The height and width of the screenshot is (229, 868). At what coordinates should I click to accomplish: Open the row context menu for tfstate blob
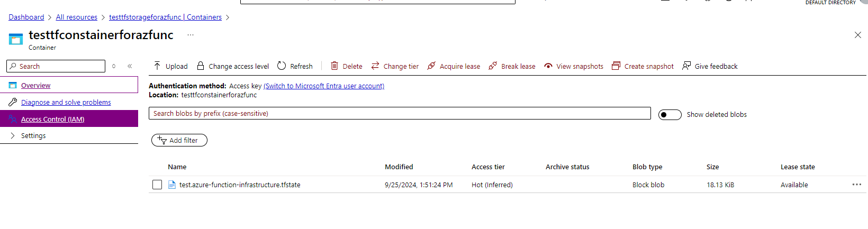(x=857, y=185)
